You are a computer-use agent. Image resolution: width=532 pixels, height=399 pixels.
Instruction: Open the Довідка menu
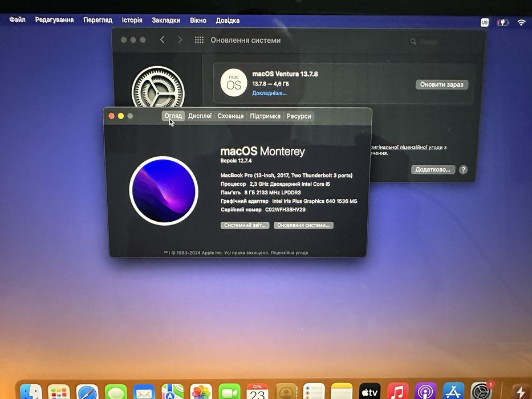click(x=228, y=21)
